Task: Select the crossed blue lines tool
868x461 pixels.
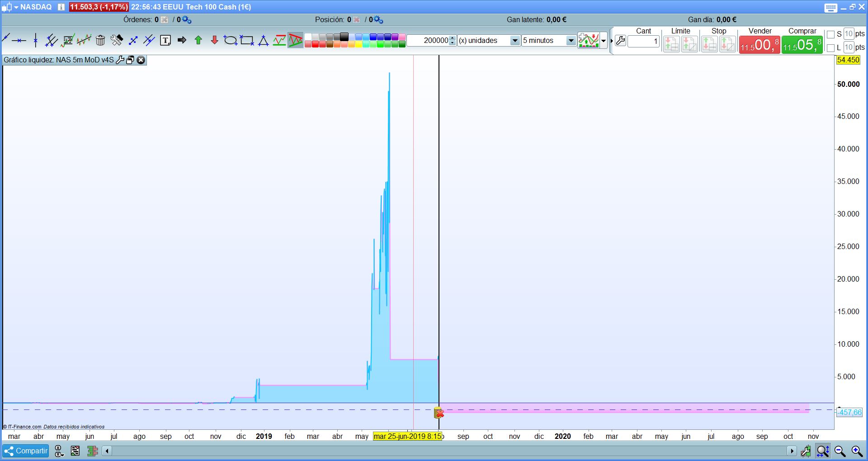Action: point(149,40)
